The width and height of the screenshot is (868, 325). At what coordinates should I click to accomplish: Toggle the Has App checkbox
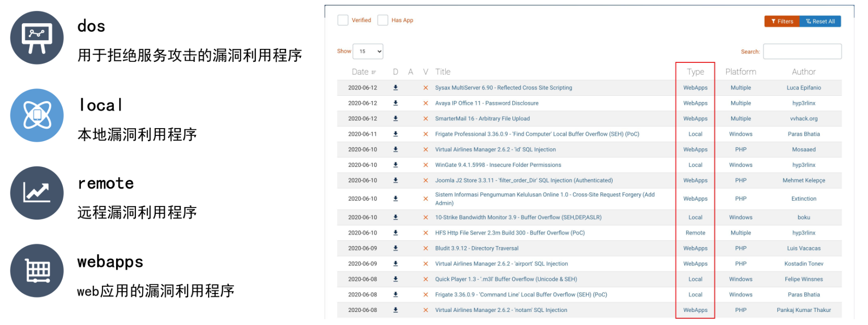point(383,20)
